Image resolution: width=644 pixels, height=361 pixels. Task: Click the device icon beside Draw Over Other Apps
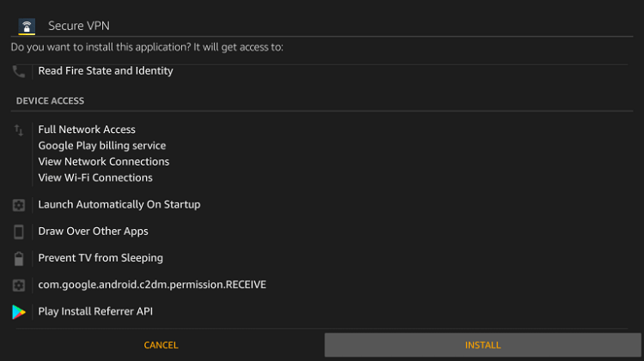tap(19, 232)
